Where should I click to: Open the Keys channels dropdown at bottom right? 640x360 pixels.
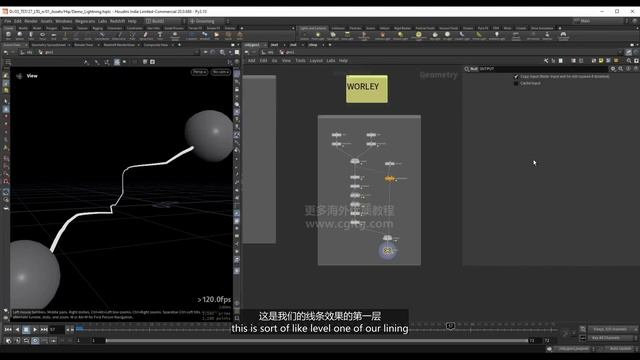(613, 329)
